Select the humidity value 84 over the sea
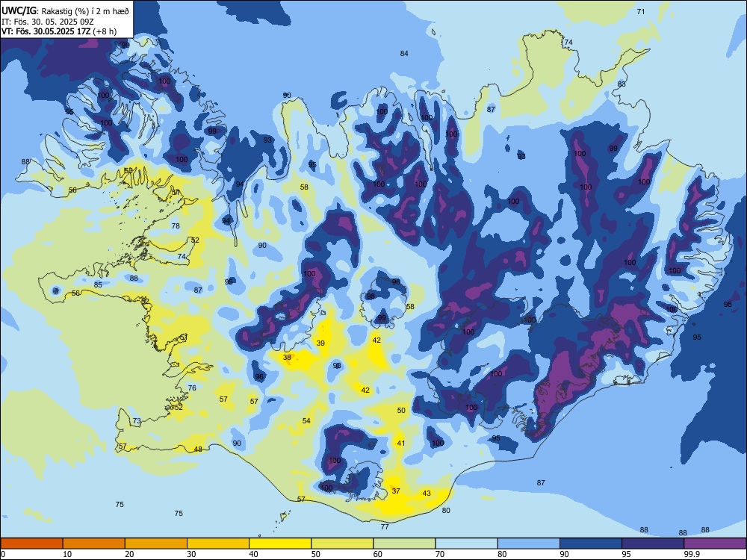The image size is (747, 560). point(404,53)
